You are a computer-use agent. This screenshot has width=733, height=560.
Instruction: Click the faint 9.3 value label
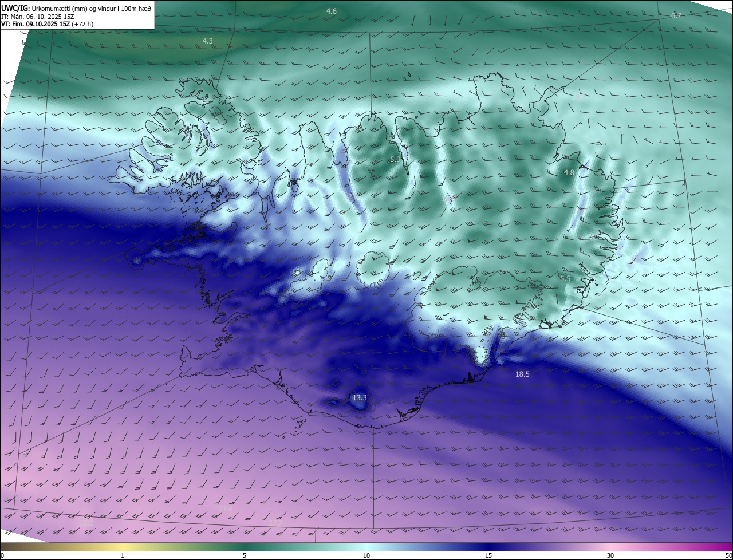tap(581, 97)
